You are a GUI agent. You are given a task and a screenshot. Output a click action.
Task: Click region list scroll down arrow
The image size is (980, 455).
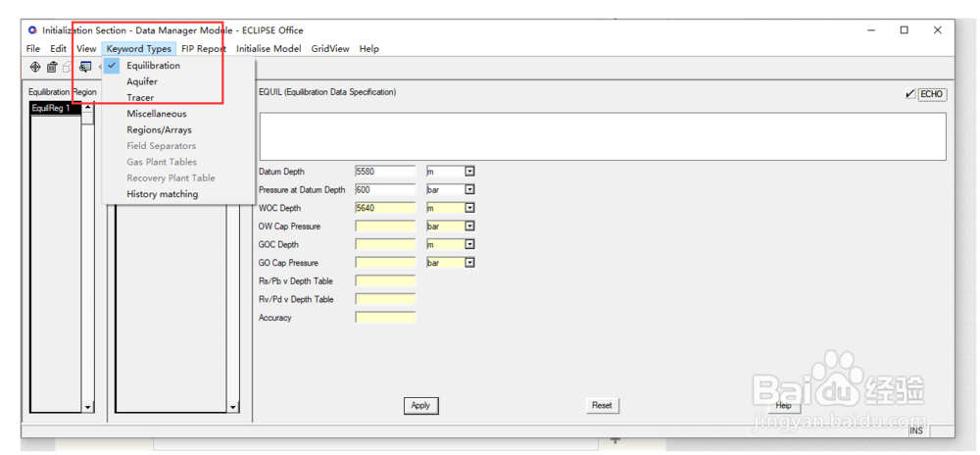coord(87,408)
